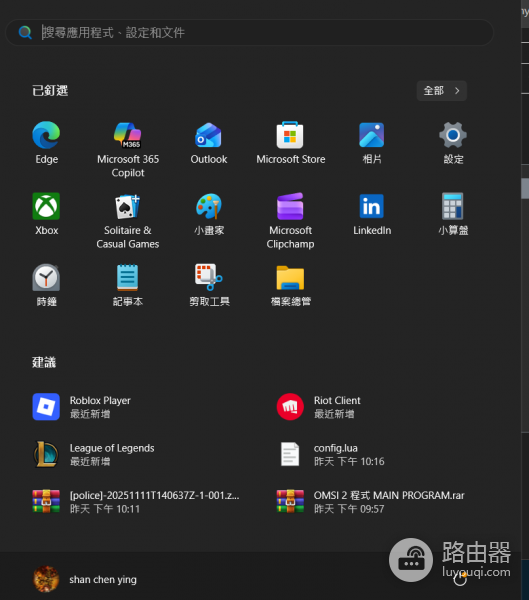
Task: Open the 設定 settings app
Action: coord(453,142)
